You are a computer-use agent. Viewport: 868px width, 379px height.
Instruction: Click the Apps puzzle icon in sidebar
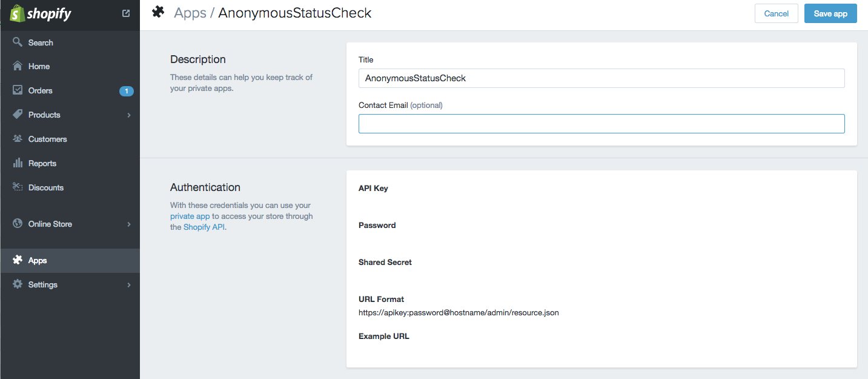[x=18, y=260]
